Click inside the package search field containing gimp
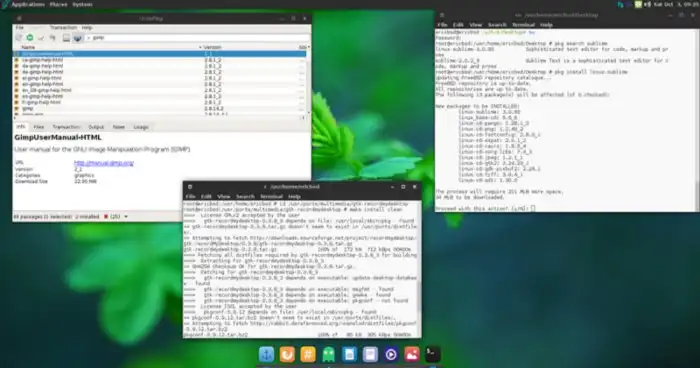This screenshot has height=368, width=700. tap(197, 38)
